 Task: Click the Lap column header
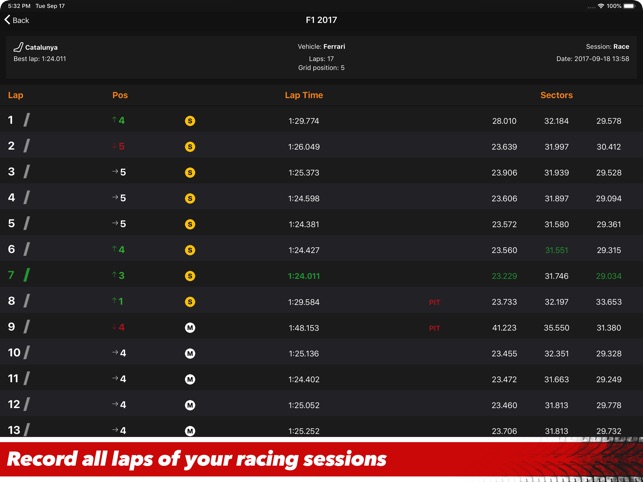[x=15, y=95]
